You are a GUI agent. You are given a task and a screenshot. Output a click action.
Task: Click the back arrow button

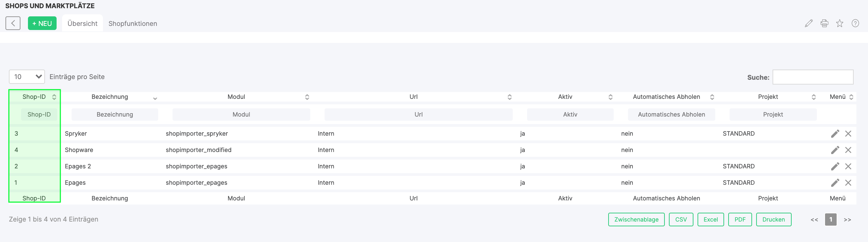tap(13, 23)
